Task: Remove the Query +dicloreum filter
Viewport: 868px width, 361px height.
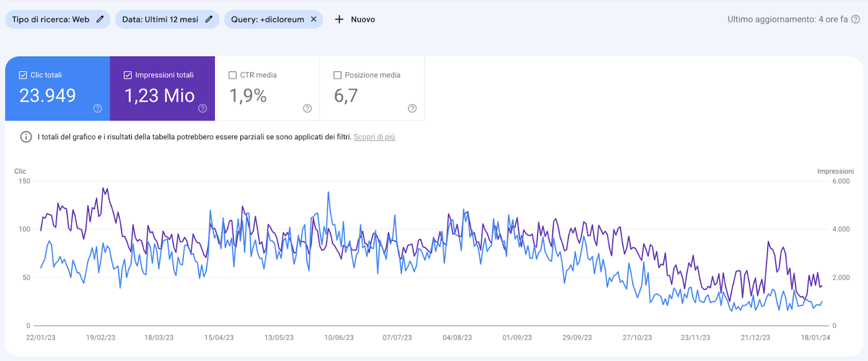Action: (313, 19)
